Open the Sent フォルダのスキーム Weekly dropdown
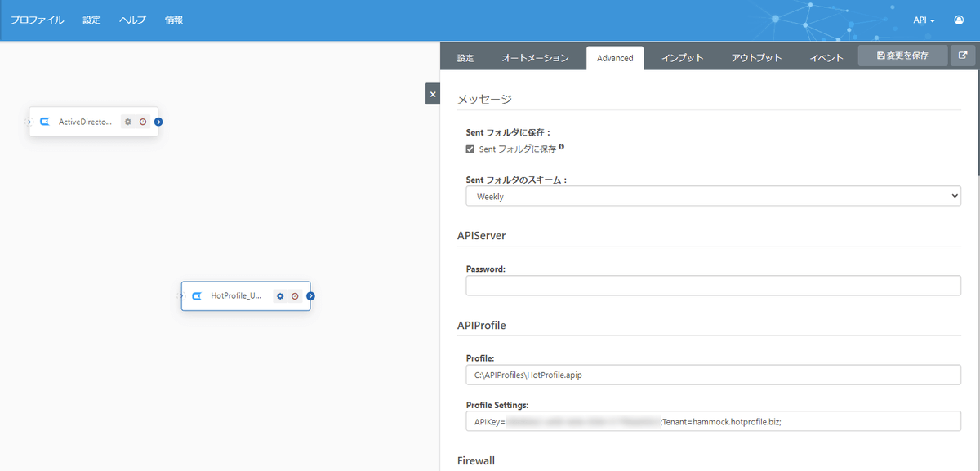The image size is (980, 471). tap(714, 196)
